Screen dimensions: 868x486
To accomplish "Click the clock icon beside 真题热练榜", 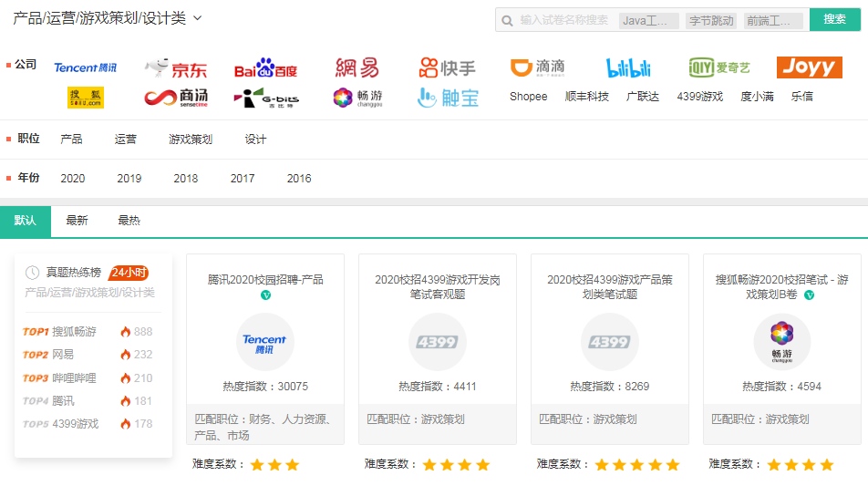I will coord(32,273).
